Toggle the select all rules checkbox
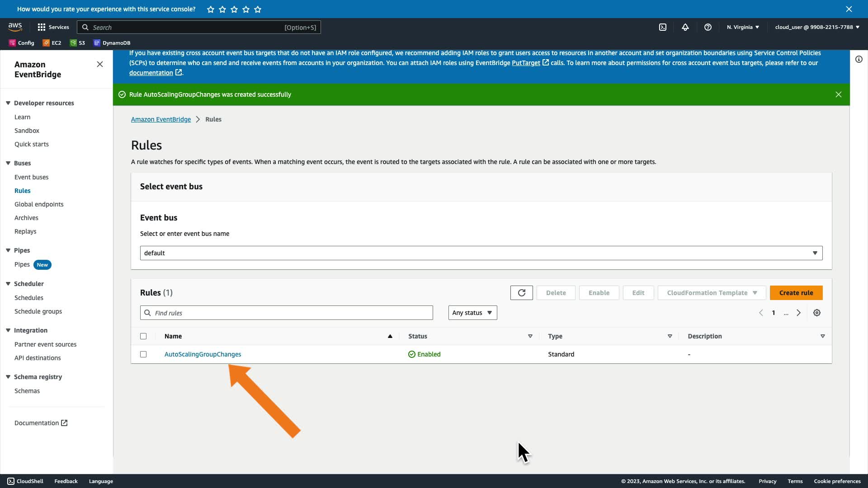The height and width of the screenshot is (488, 868). (x=143, y=336)
